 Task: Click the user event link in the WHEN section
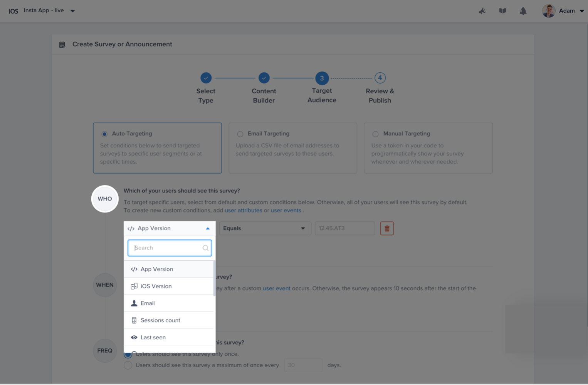coord(276,288)
